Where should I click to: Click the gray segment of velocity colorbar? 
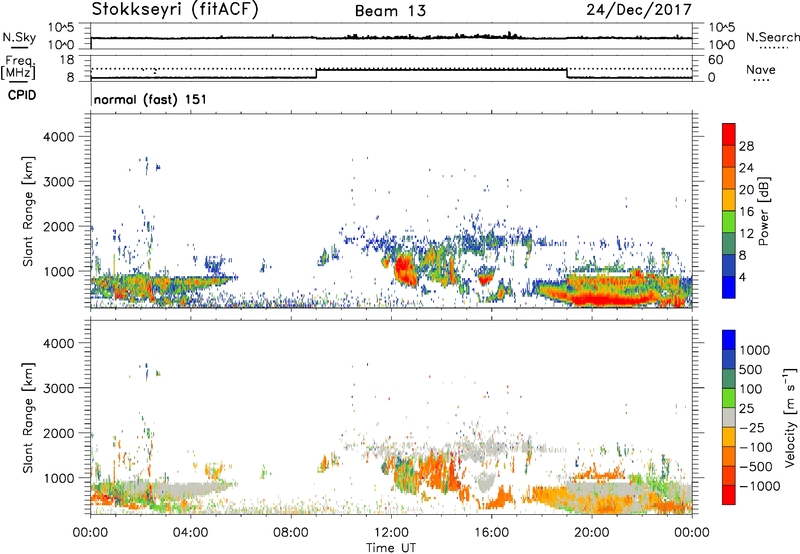click(729, 417)
